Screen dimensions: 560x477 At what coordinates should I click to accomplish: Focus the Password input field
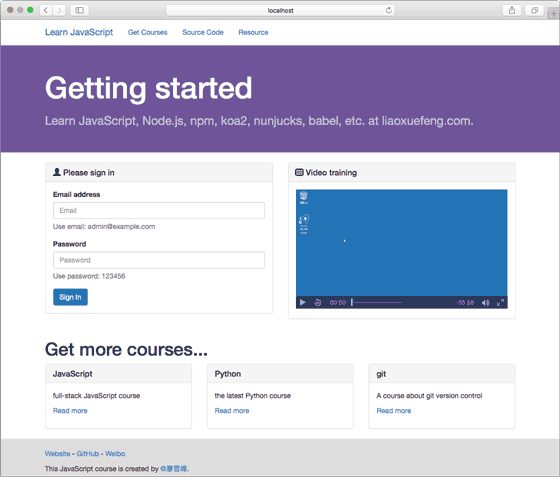pos(159,260)
